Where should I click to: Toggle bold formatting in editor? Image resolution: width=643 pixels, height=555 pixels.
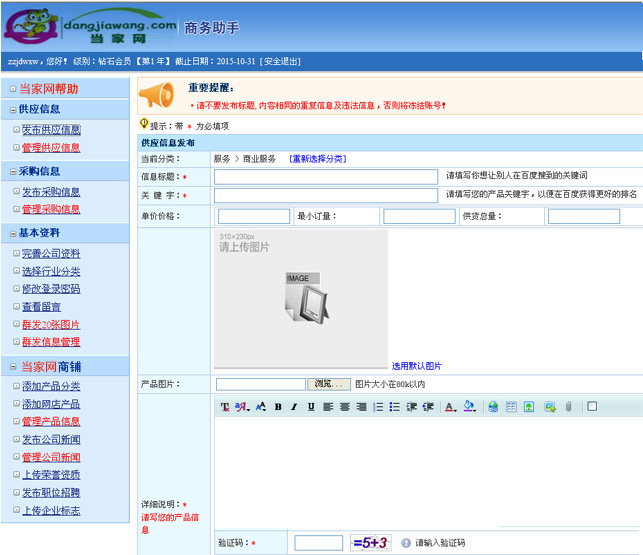point(278,407)
